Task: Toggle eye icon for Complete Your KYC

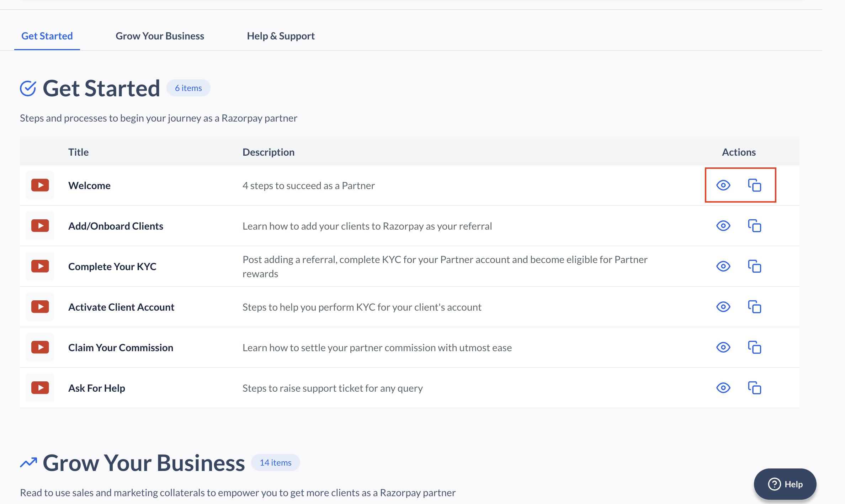Action: (x=723, y=266)
